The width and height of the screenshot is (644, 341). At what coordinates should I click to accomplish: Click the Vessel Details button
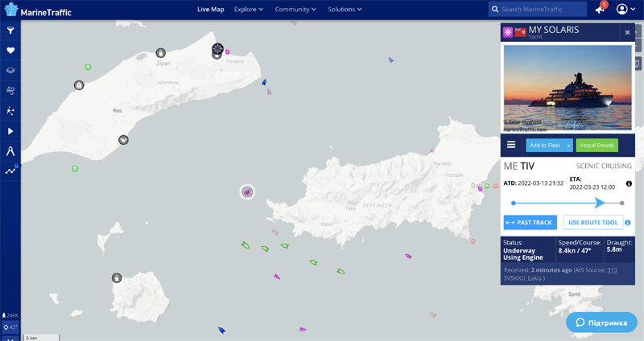(597, 146)
